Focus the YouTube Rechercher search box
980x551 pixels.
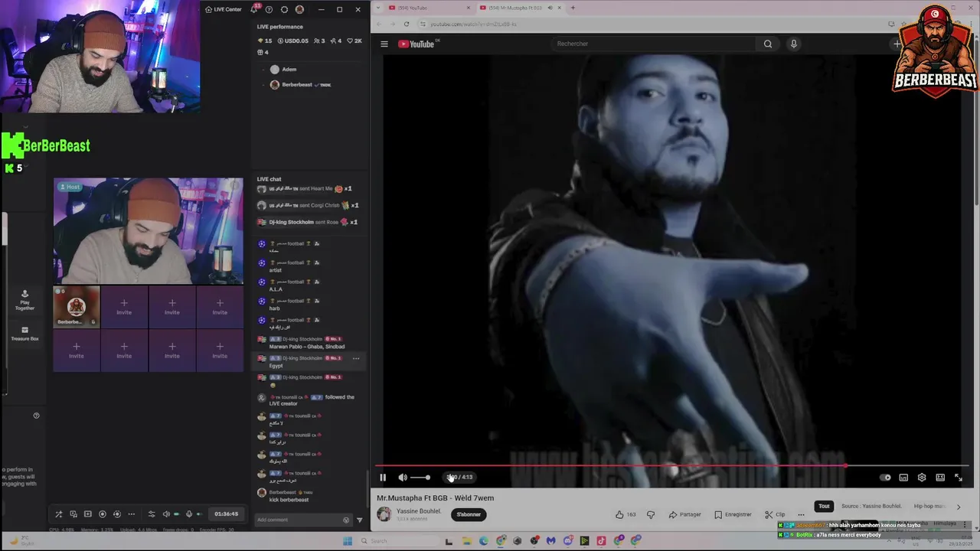[x=655, y=44]
